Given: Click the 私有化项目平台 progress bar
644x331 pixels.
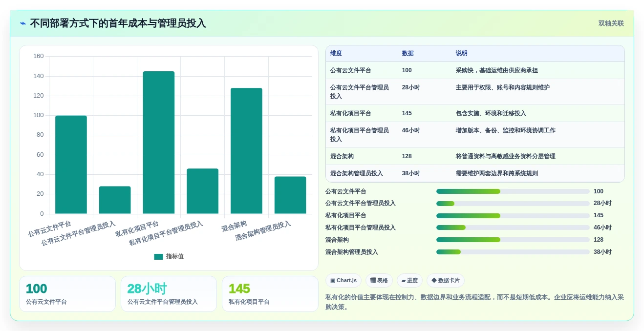Looking at the screenshot, I should coord(513,216).
